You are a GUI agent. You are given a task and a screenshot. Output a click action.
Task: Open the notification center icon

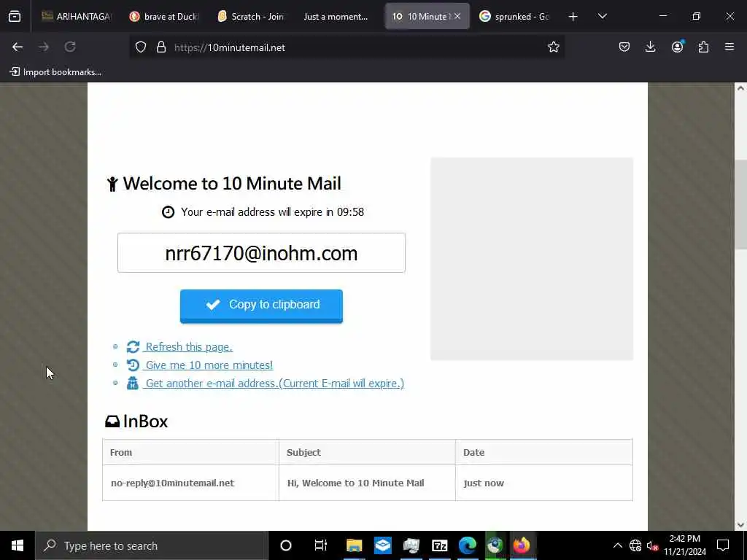(723, 545)
